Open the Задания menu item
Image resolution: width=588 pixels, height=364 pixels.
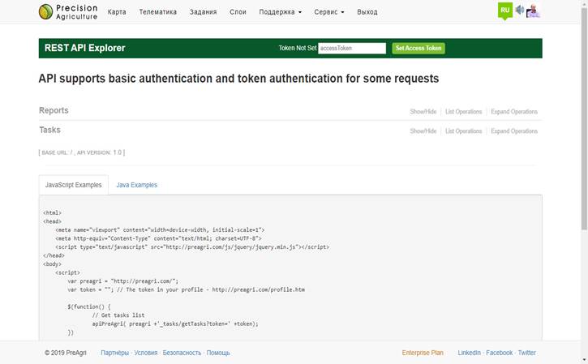pos(203,12)
